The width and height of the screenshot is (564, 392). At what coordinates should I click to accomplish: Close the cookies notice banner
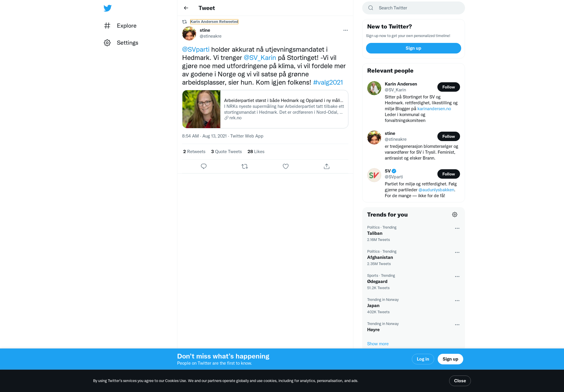(x=460, y=381)
